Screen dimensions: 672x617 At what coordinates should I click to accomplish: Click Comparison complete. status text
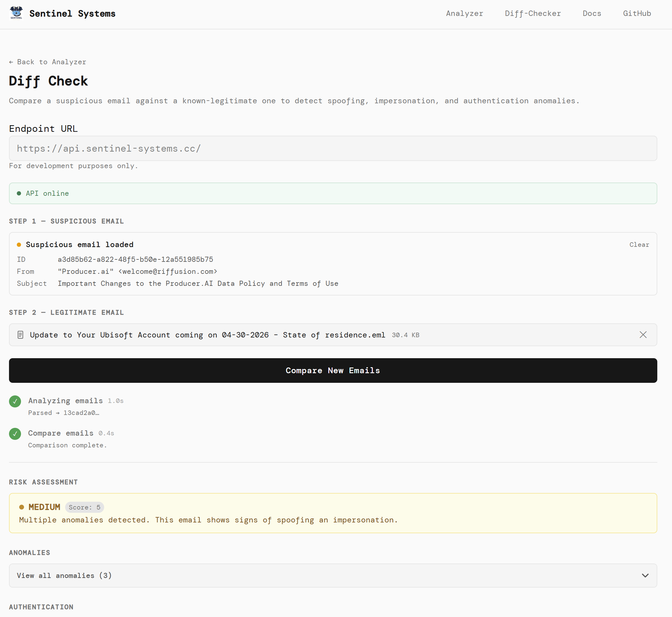point(67,445)
